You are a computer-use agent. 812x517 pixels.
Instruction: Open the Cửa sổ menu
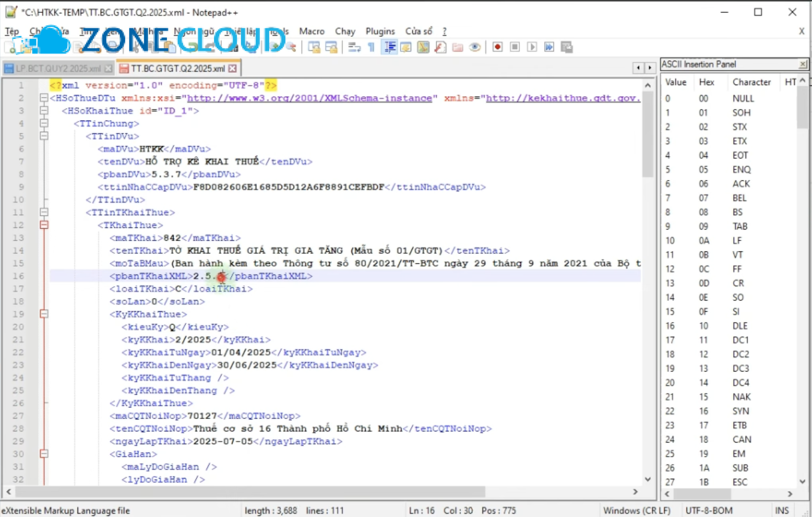click(x=419, y=31)
